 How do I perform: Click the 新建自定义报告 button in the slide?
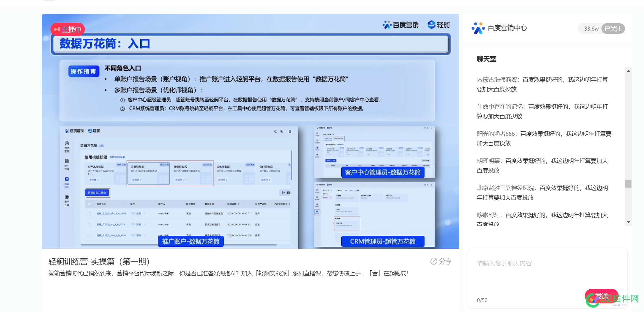click(x=97, y=193)
